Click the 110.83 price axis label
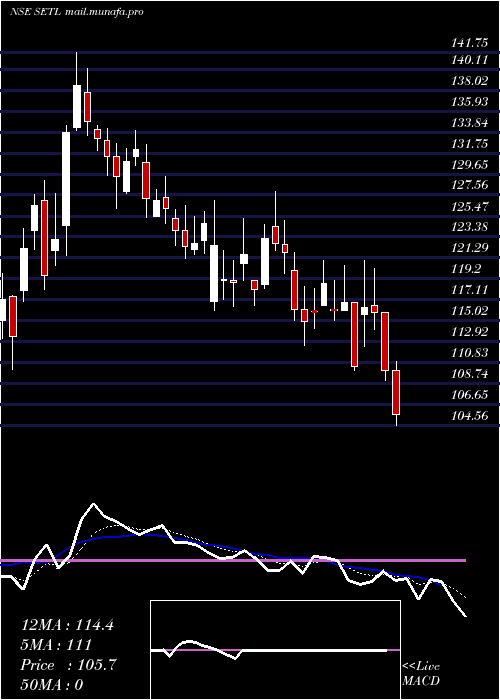The image size is (500, 700). coord(470,353)
